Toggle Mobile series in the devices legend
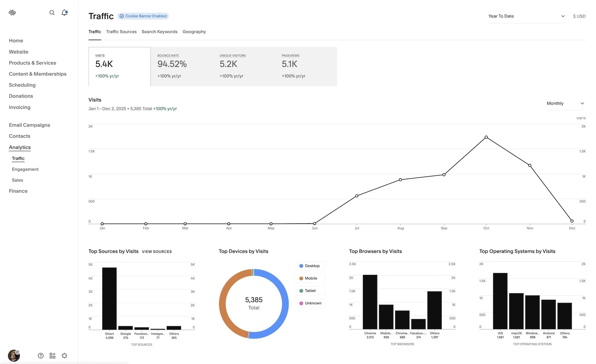This screenshot has width=596, height=364. pos(310,278)
